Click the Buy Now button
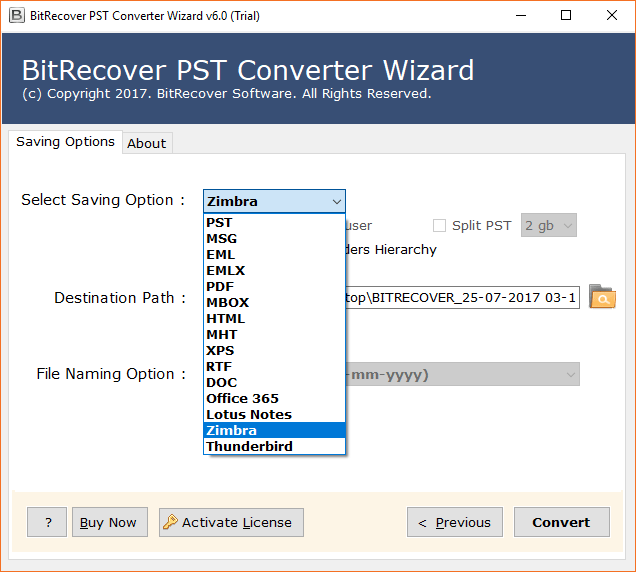The height and width of the screenshot is (572, 636). 110,522
